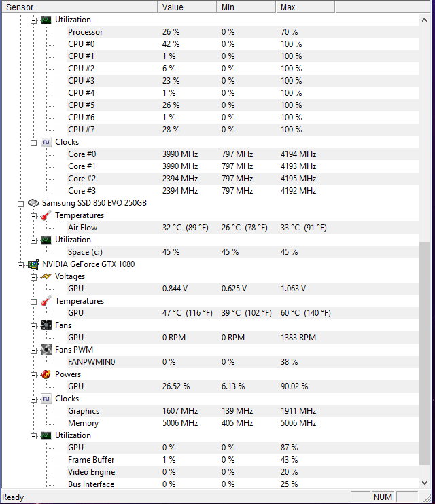The width and height of the screenshot is (435, 504).
Task: Collapse the Samsung SSD 850 EVO node
Action: [x=20, y=204]
